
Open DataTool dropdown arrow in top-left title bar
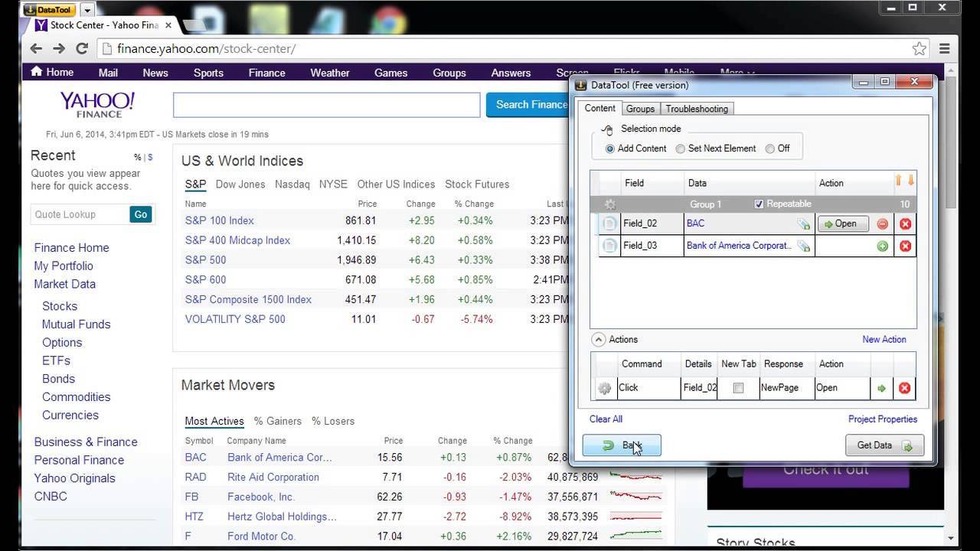point(87,9)
